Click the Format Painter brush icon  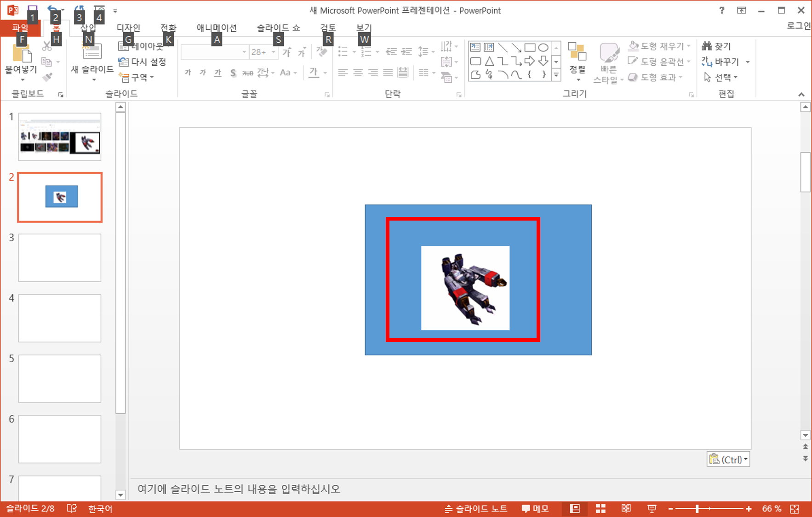pyautogui.click(x=46, y=77)
